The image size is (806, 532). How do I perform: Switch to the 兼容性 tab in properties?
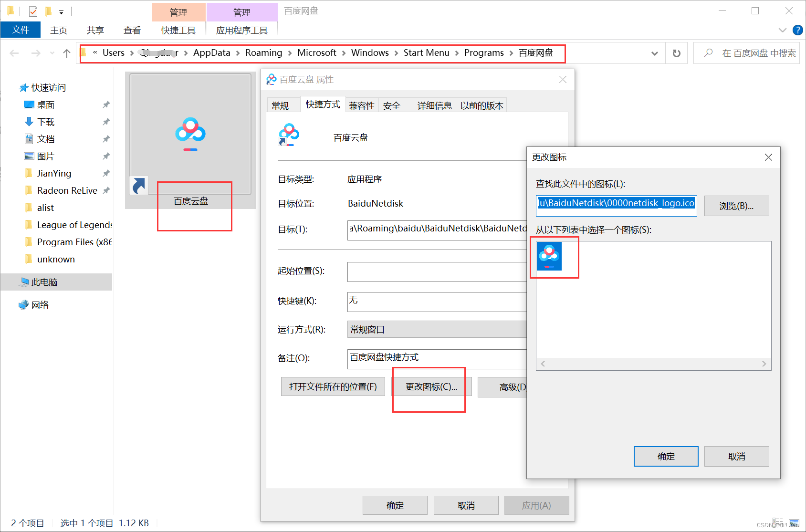(x=362, y=105)
